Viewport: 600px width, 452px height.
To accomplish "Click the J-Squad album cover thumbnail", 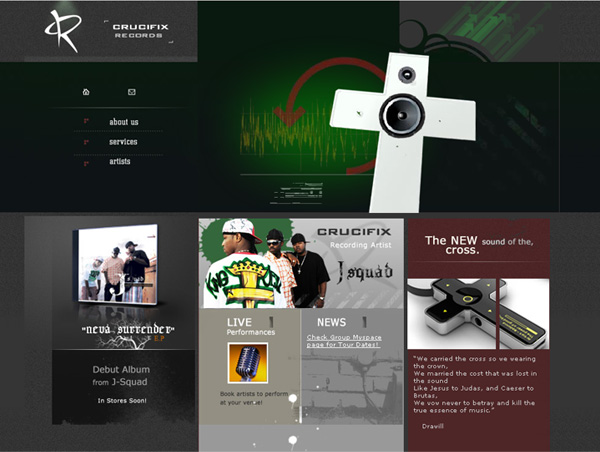I will [x=115, y=264].
